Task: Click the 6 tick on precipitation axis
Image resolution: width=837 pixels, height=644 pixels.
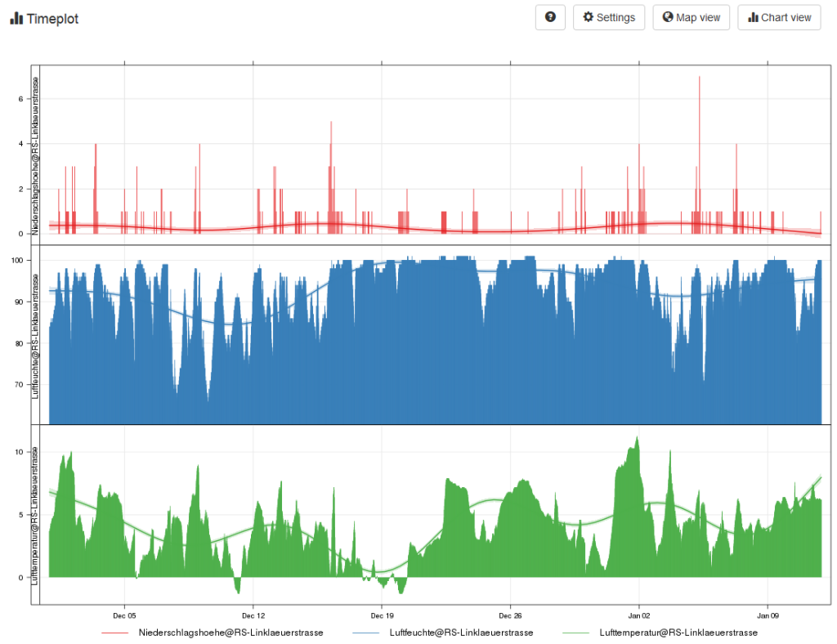Action: click(x=20, y=99)
